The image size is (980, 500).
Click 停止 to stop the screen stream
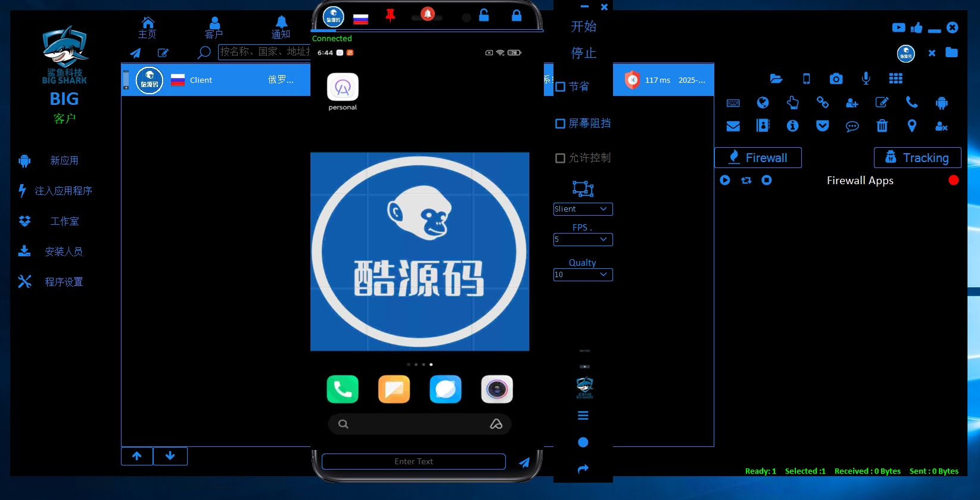[583, 53]
